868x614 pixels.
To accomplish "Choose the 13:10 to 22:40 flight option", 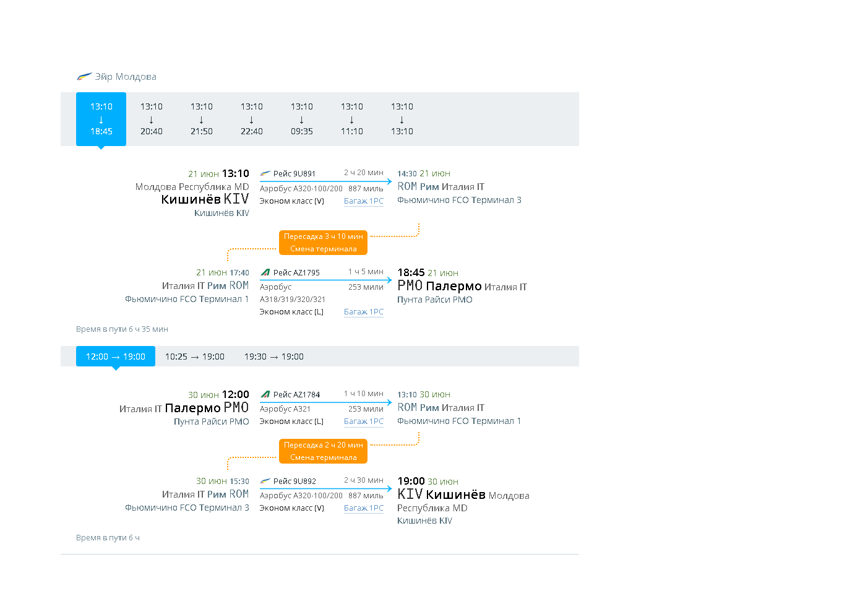I will tap(251, 119).
